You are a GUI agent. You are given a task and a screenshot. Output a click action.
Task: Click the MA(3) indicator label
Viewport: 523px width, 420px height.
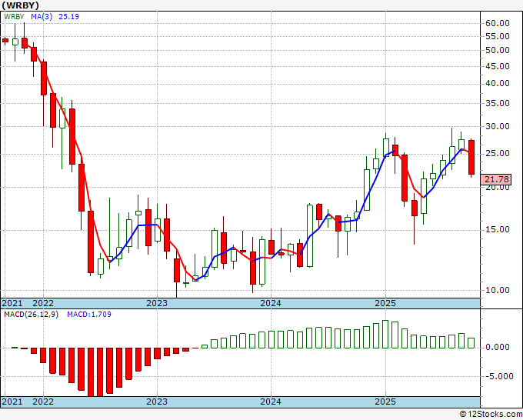(42, 16)
